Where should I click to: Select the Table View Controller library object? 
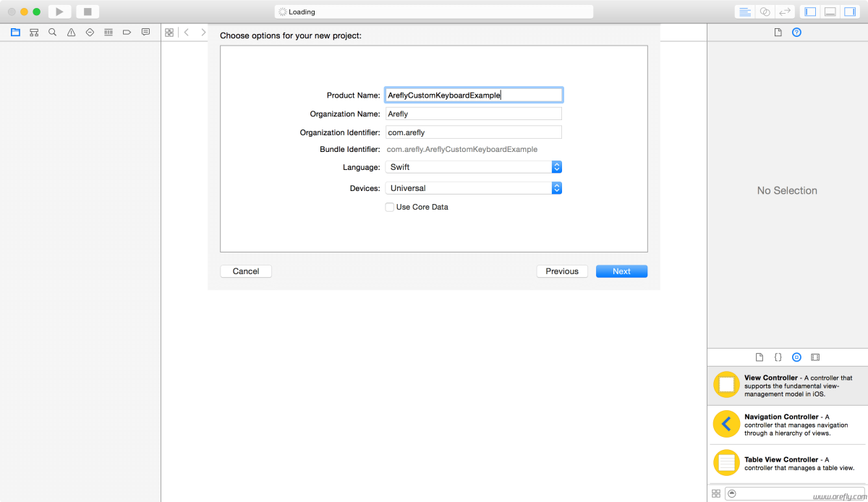tap(788, 464)
